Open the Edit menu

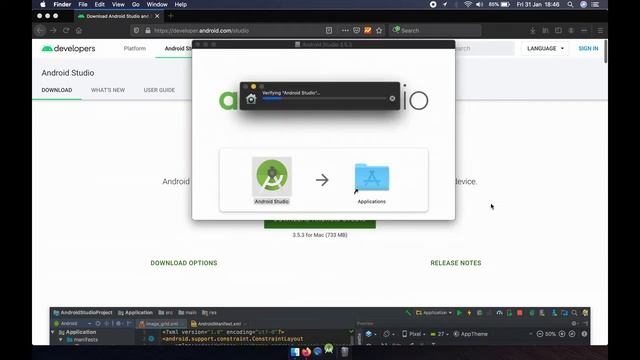pos(100,4)
